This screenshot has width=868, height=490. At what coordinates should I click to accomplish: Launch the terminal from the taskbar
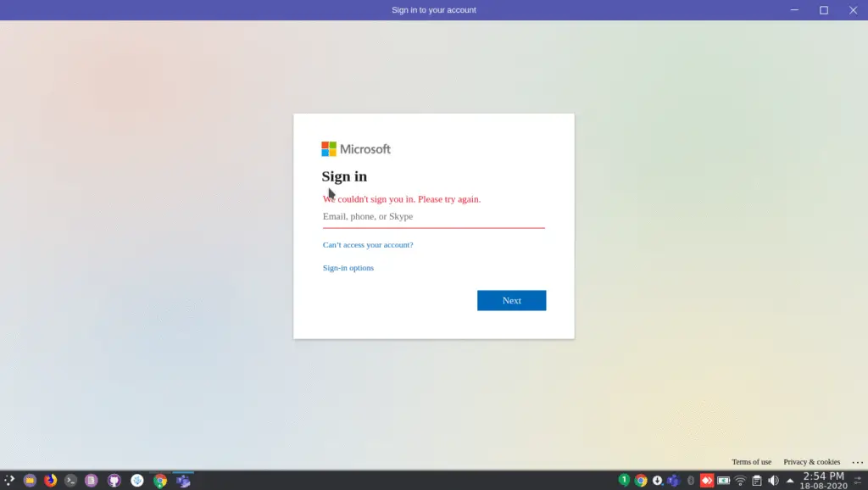point(71,481)
